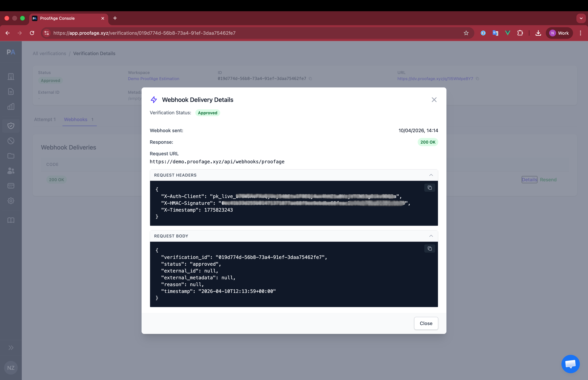Click the Resend webhook link
Viewport: 588px width, 380px height.
click(548, 180)
